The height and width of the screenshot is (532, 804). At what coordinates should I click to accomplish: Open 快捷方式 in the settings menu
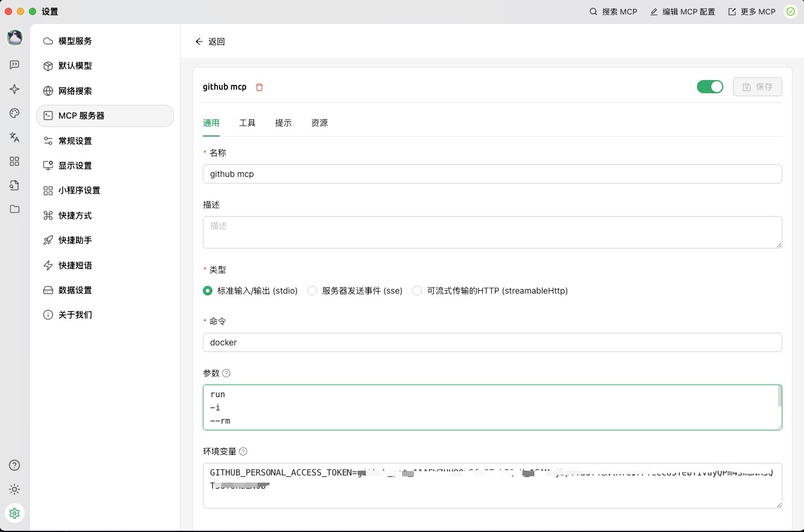[105, 215]
